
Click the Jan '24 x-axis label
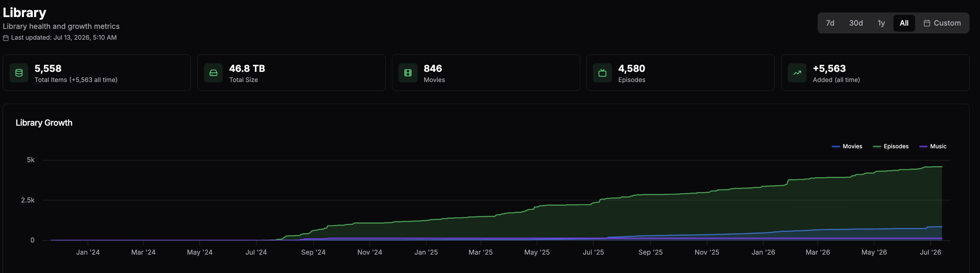[x=88, y=252]
